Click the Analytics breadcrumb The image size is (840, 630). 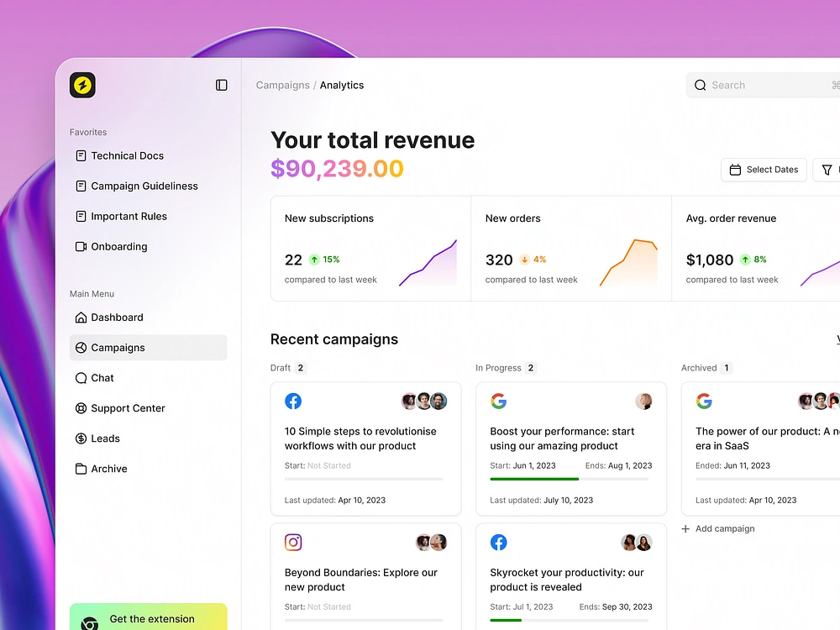(x=342, y=85)
